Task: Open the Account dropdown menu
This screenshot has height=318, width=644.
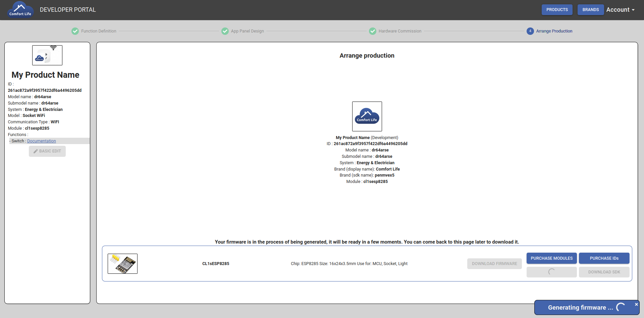Action: click(x=620, y=10)
